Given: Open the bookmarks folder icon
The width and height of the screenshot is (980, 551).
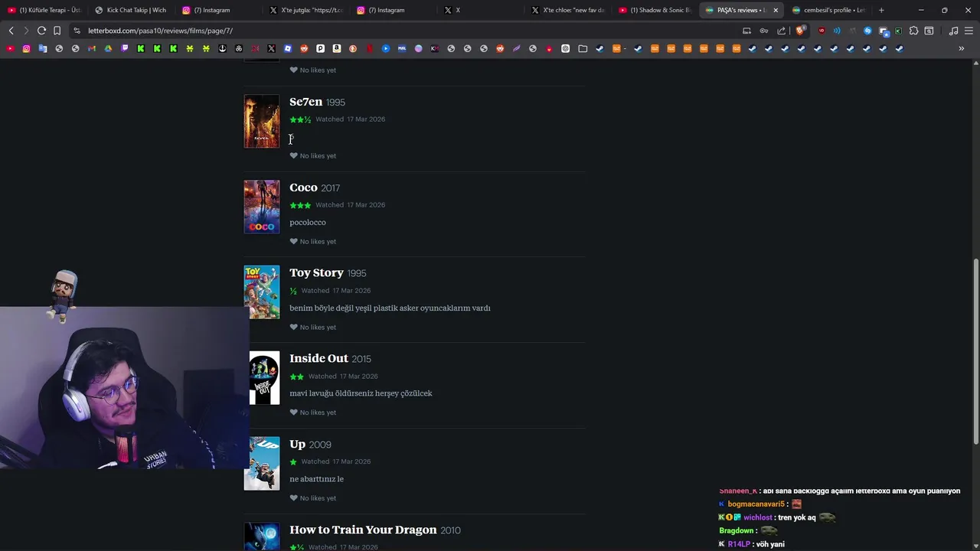Looking at the screenshot, I should tap(583, 48).
